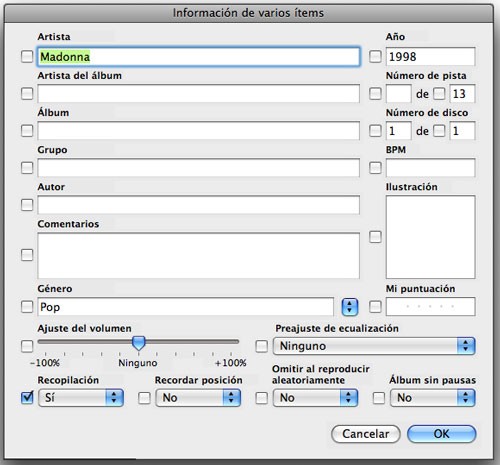The height and width of the screenshot is (465, 500).
Task: Enable the Año checkbox
Action: tap(375, 56)
